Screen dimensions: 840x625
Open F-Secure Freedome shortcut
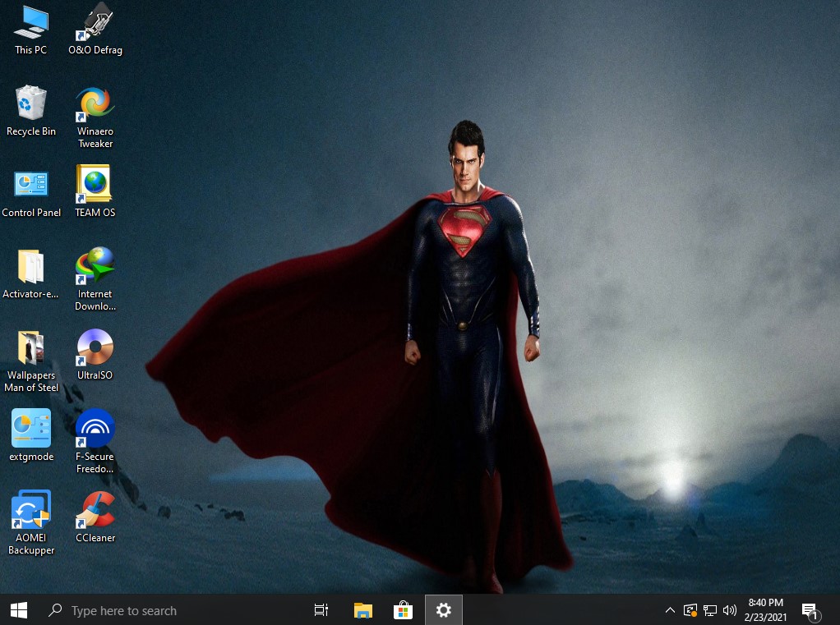coord(95,442)
